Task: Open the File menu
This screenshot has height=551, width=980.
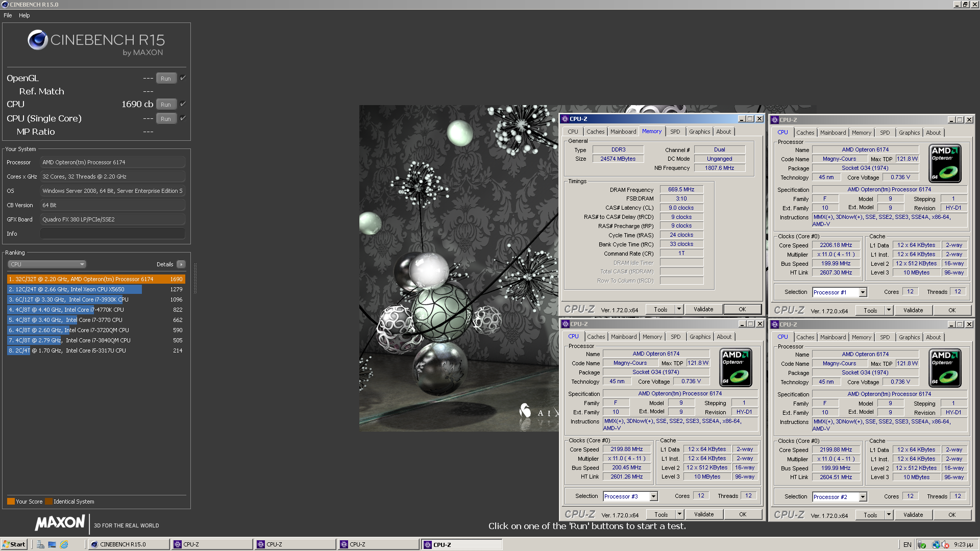Action: (8, 15)
